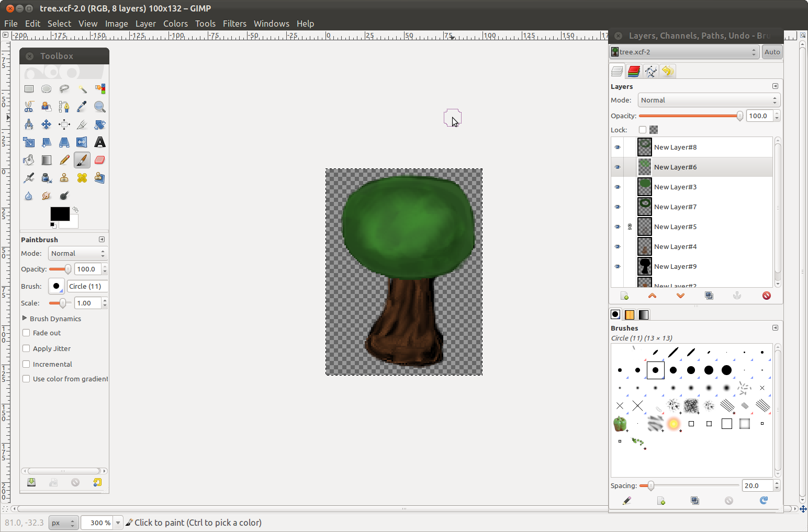Click the refresh brushes icon

(764, 501)
